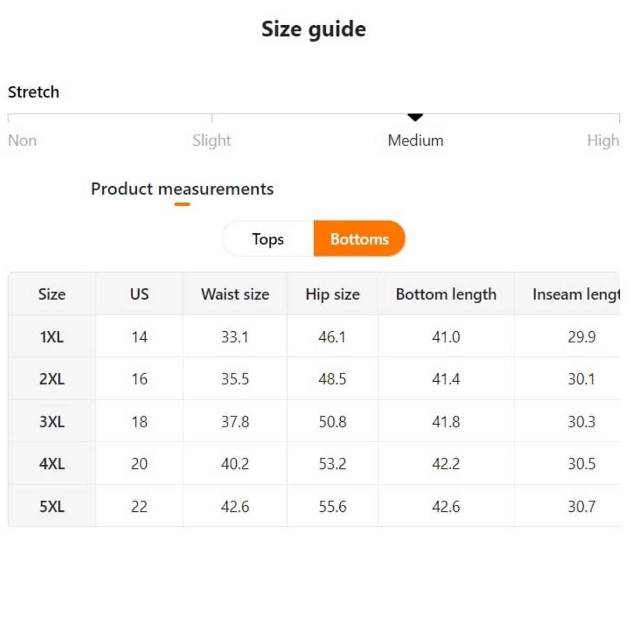Click the US column header
This screenshot has width=644, height=644.
tap(139, 294)
